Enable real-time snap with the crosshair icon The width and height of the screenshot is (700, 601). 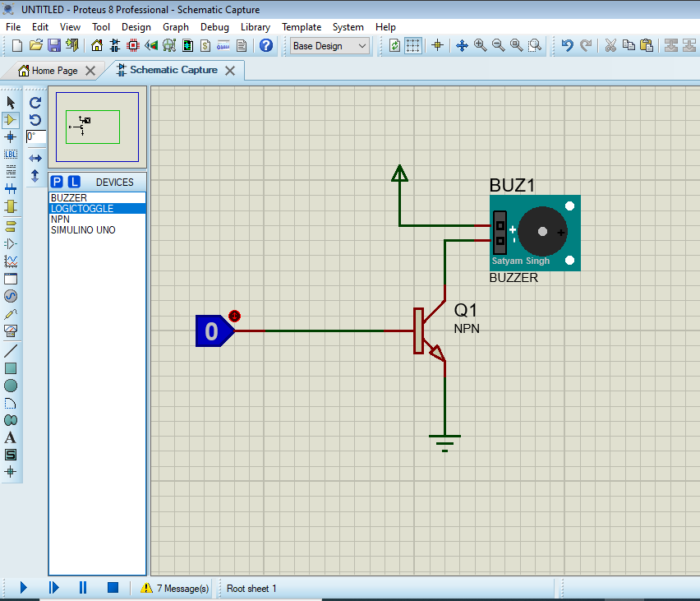437,46
